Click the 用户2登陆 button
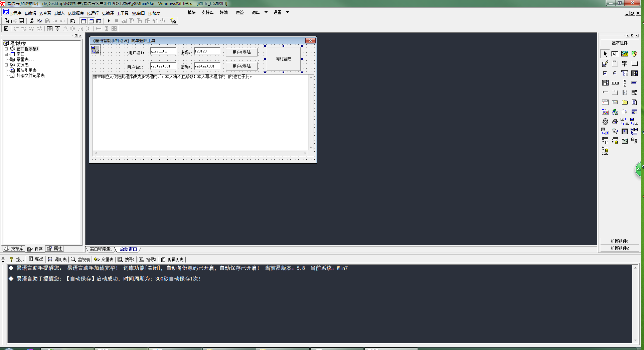The image size is (644, 350). click(x=241, y=66)
